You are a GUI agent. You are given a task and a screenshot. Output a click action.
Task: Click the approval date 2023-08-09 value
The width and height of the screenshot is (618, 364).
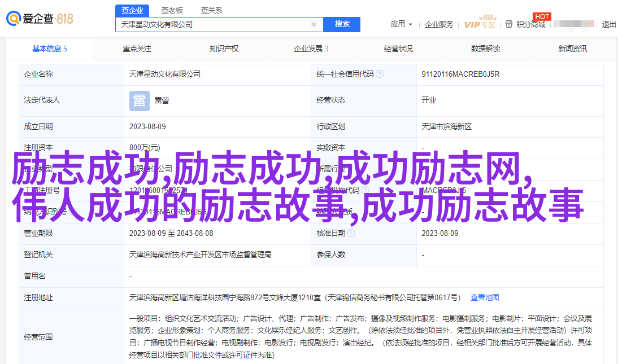click(x=440, y=233)
